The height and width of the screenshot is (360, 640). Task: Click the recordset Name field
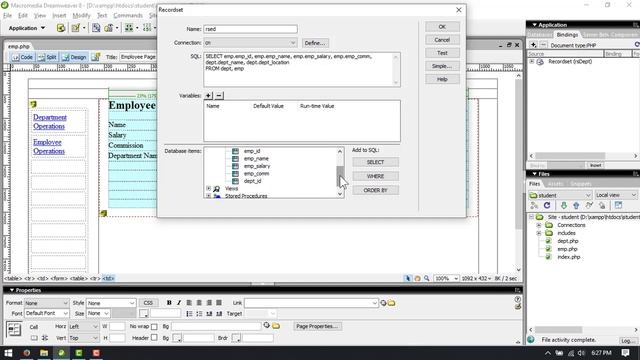[x=251, y=29]
